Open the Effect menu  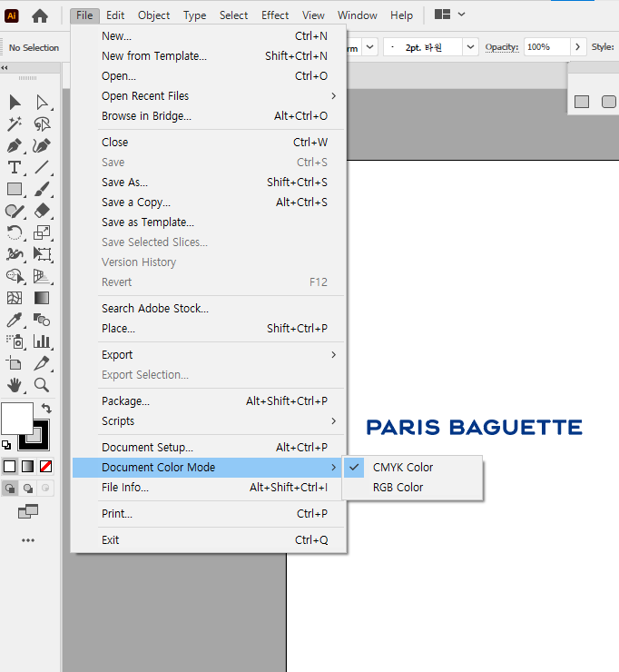[x=275, y=15]
